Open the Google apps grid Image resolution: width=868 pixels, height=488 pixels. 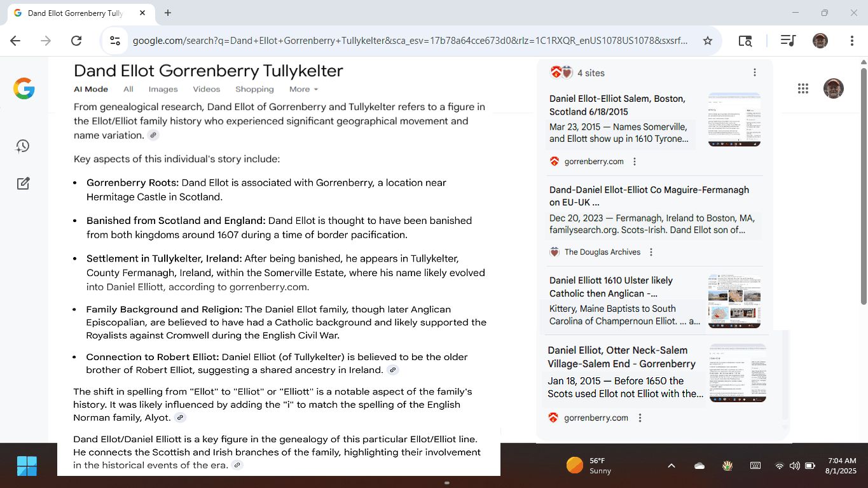coord(803,89)
